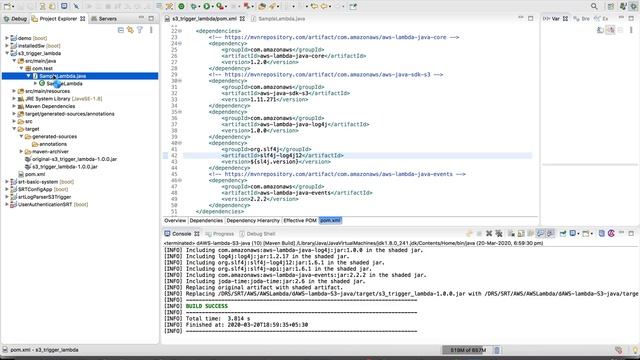Viewport: 640px width, 360px height.
Task: Open the Project Explorer view menu dots
Action: click(151, 30)
